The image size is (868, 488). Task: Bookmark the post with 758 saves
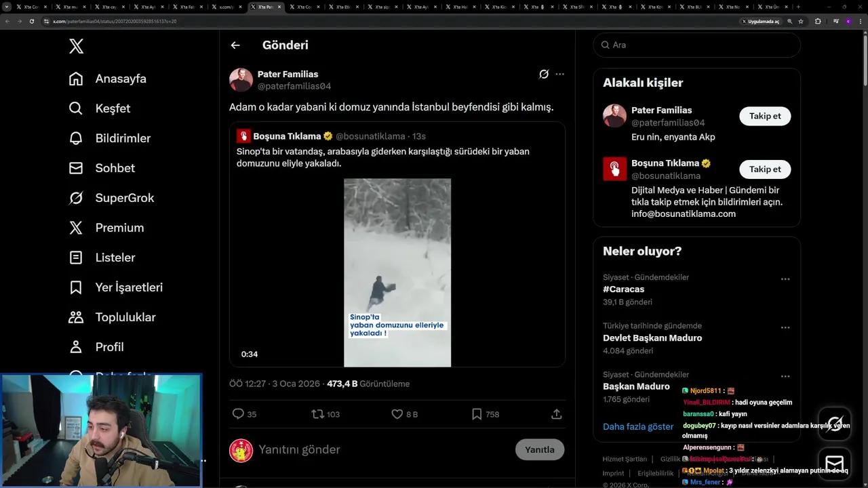pos(477,413)
